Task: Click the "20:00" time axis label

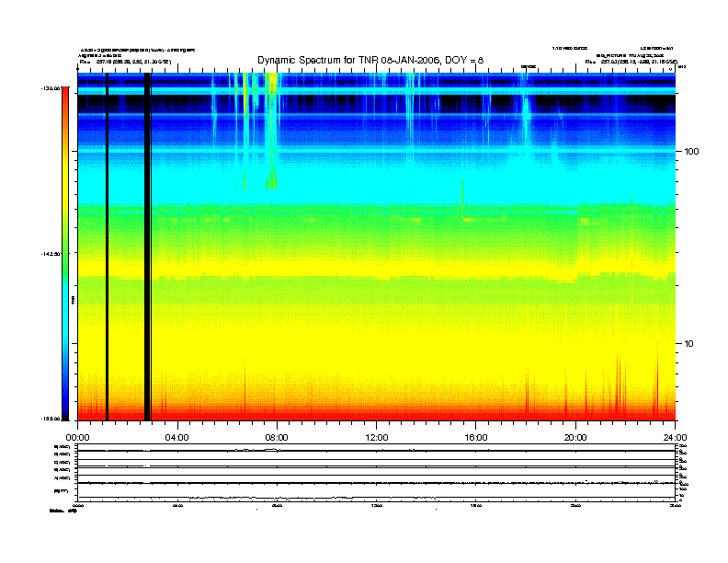Action: pyautogui.click(x=575, y=438)
